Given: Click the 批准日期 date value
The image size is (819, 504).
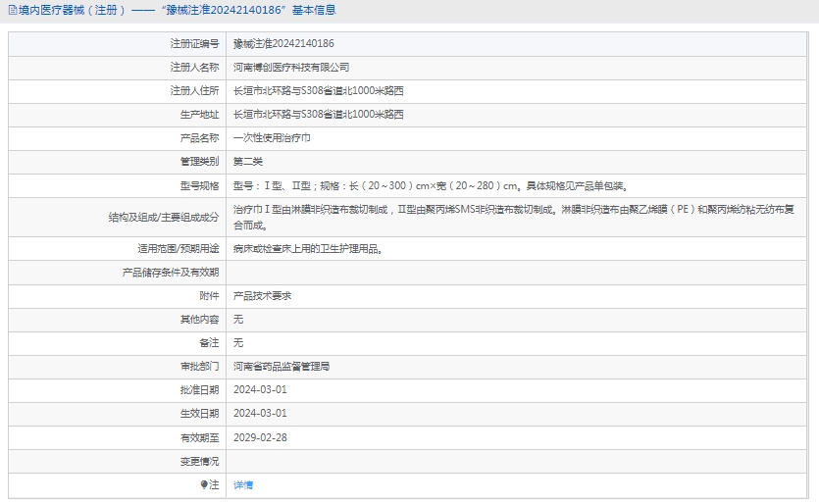Looking at the screenshot, I should pyautogui.click(x=260, y=390).
